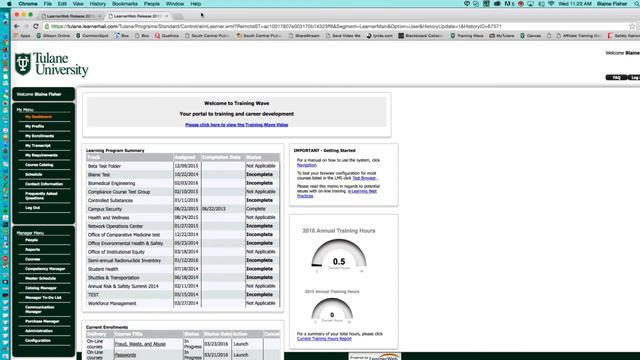Open the Canvas bookmark
The image size is (640, 360).
tap(530, 36)
